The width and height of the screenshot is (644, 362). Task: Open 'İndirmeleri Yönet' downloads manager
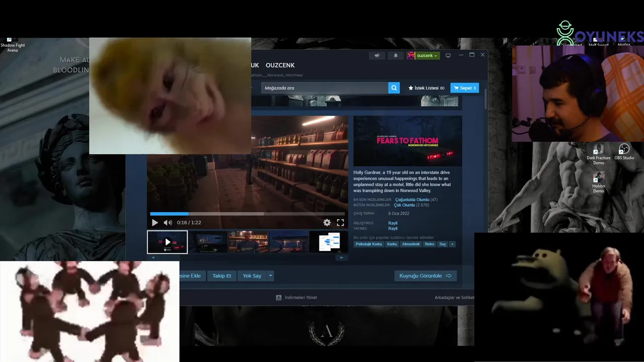click(x=296, y=298)
